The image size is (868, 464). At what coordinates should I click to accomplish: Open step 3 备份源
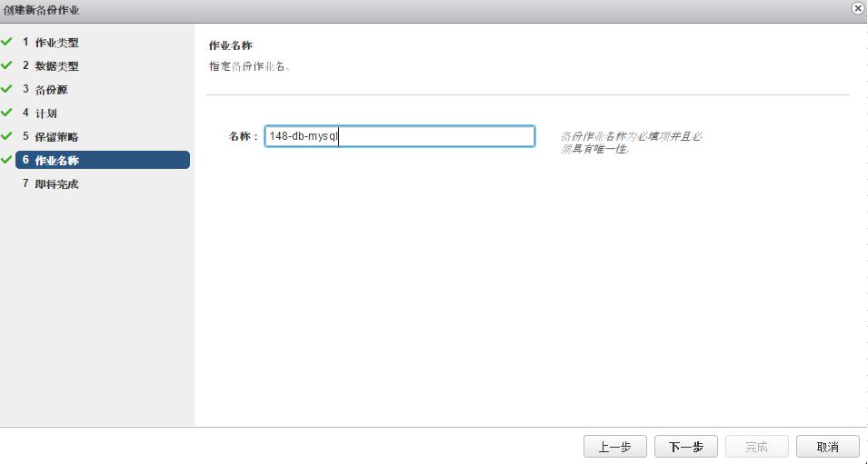[x=45, y=90]
